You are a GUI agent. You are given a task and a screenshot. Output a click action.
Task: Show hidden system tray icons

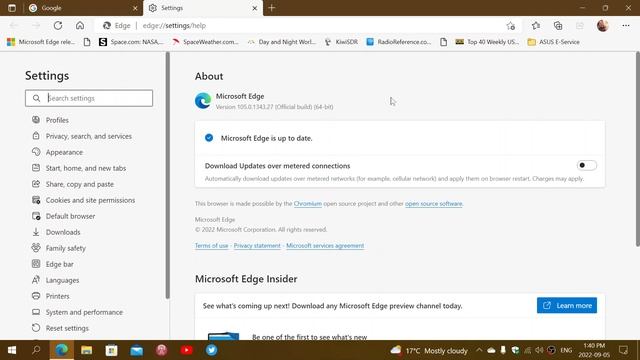click(479, 350)
